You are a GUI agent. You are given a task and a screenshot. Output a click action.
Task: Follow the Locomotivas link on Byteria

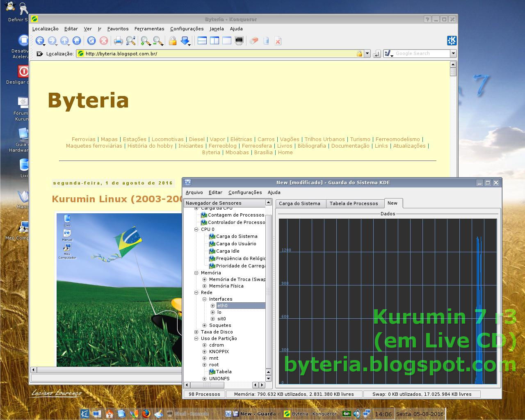point(167,139)
